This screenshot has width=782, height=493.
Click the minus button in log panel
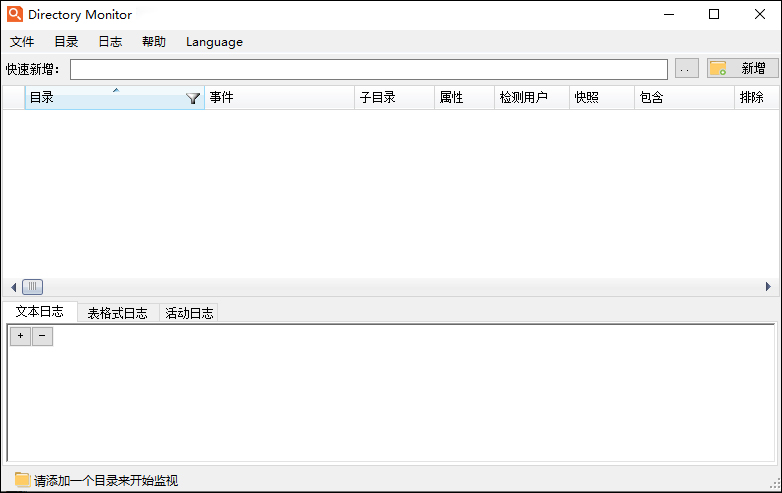point(42,336)
